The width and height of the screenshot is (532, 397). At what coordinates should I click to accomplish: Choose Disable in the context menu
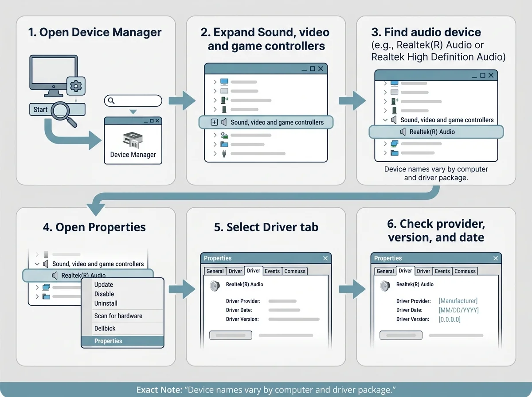[x=104, y=294]
